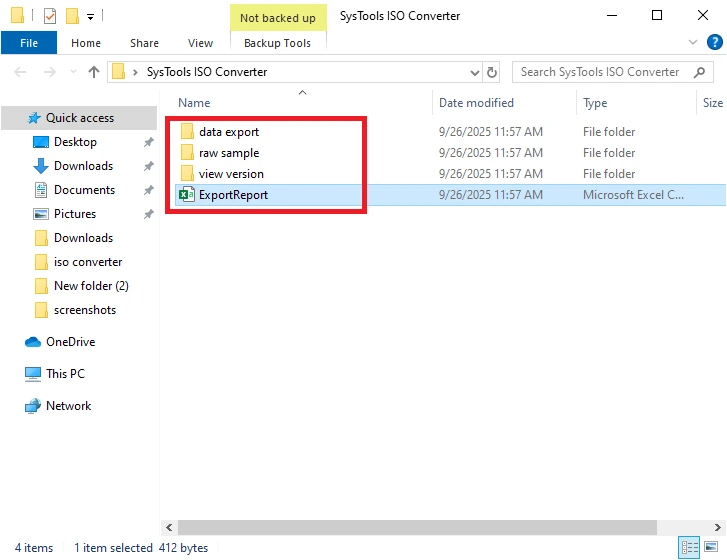Go up one folder level
This screenshot has width=727, height=560.
point(94,72)
